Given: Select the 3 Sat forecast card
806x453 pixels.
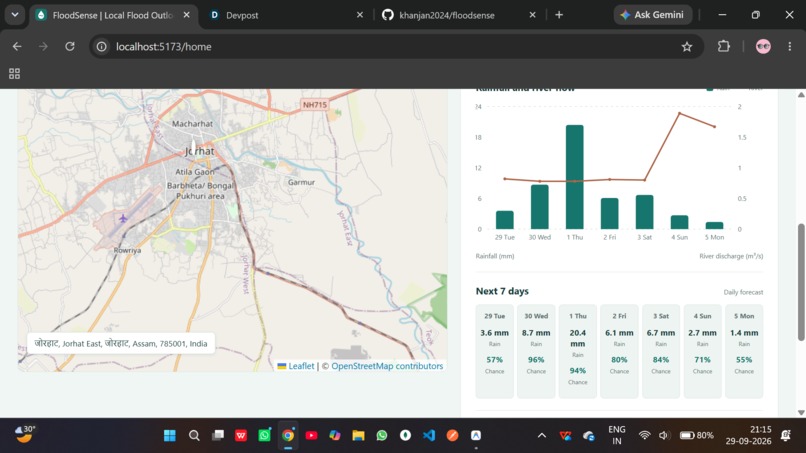Looking at the screenshot, I should 661,351.
